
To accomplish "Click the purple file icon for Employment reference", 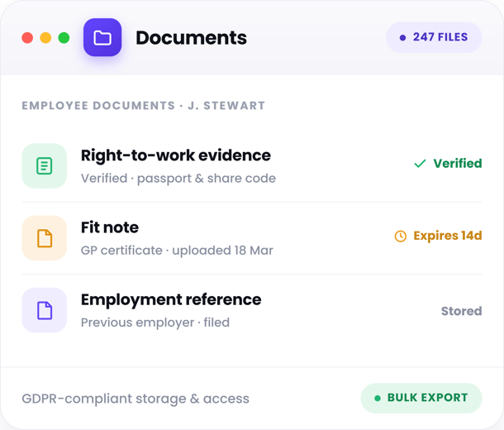I will [45, 310].
